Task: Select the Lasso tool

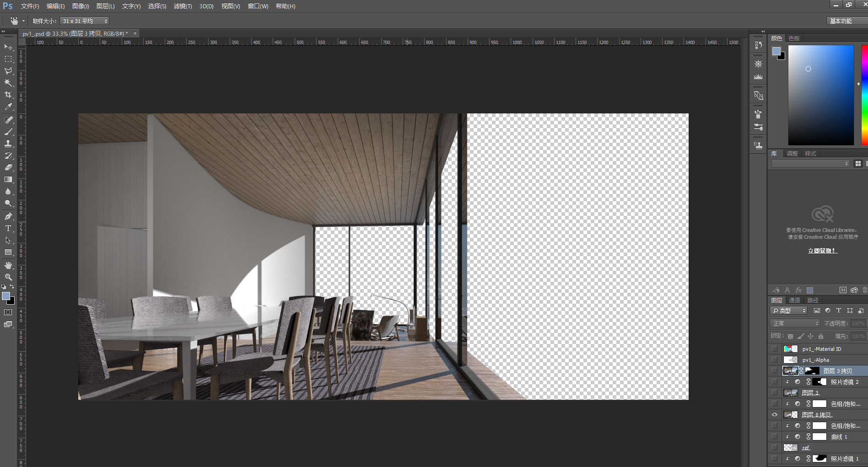Action: pos(8,71)
